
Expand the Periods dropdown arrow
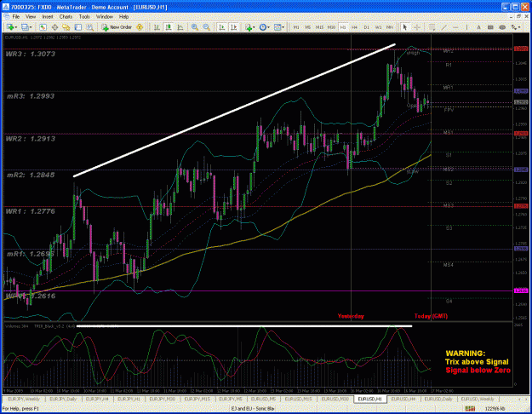pos(268,27)
